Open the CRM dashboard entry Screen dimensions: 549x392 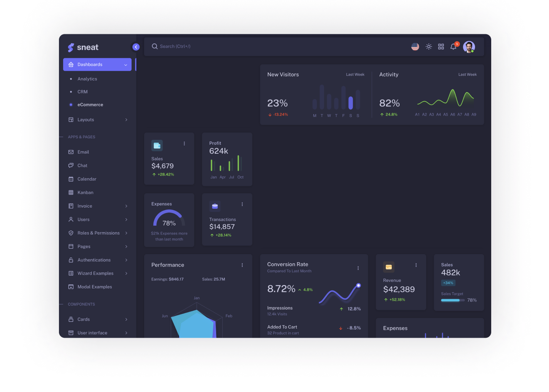82,92
